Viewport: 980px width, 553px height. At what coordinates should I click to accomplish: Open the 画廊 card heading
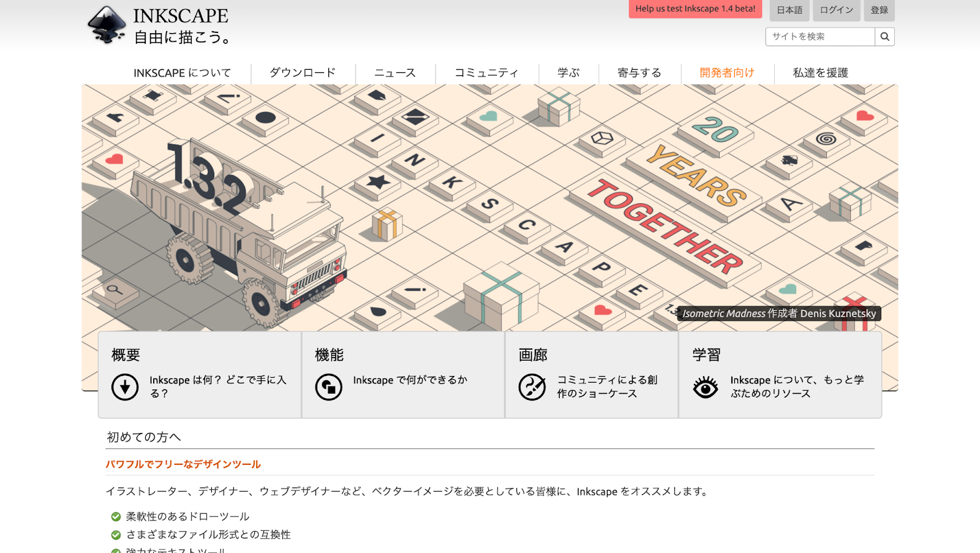click(x=533, y=355)
